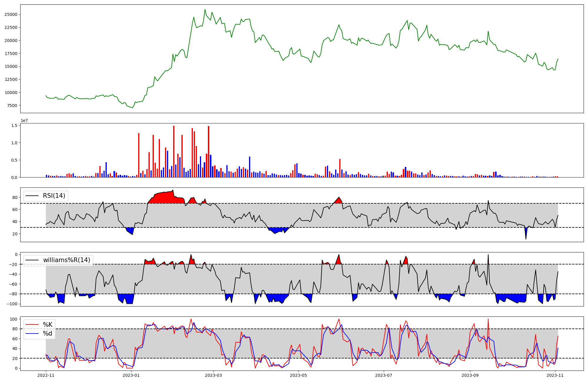Click the RSI(14) legend label

coord(54,196)
